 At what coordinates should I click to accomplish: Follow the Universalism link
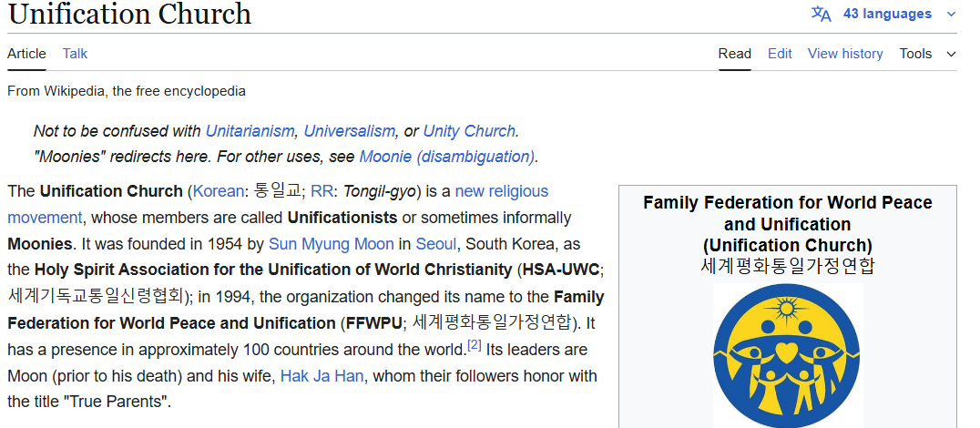click(350, 131)
